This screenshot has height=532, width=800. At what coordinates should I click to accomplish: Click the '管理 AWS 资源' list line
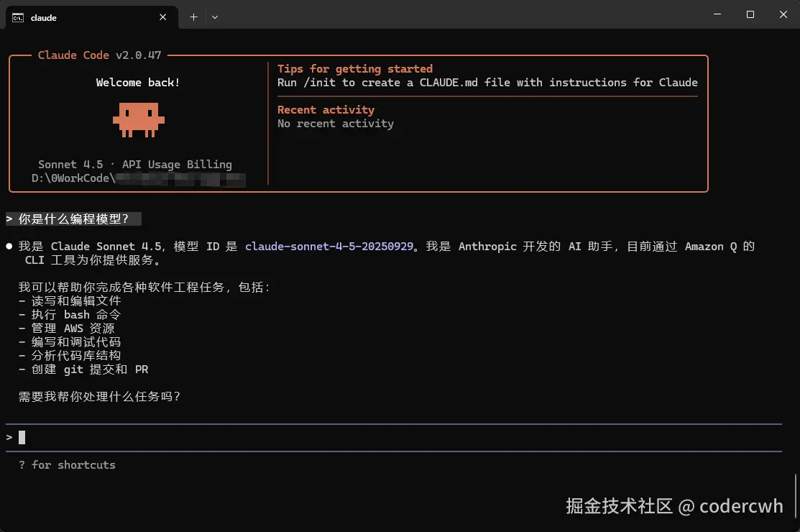67,329
